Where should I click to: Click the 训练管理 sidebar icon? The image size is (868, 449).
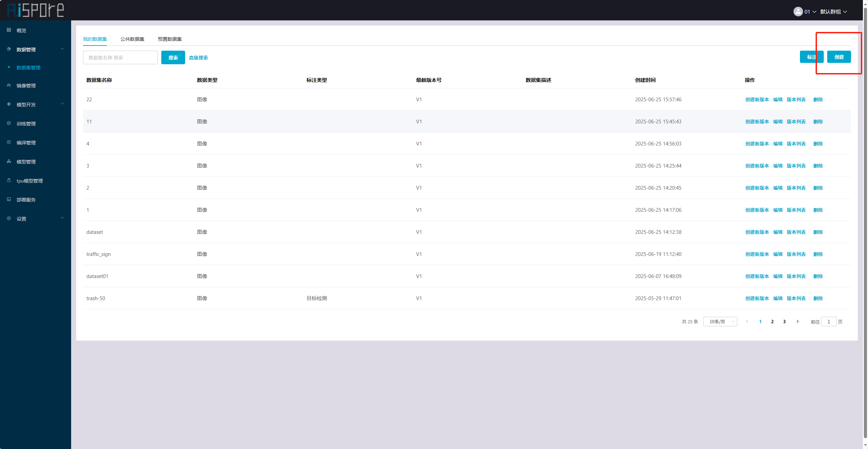pos(9,123)
